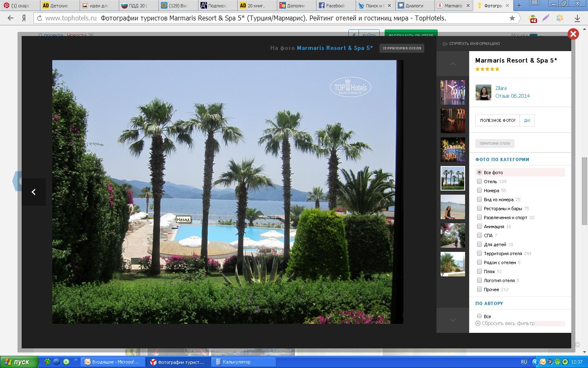Screen dimensions: 588x368
Task: Open thumbnail with woman near pink flowers
Action: click(453, 236)
